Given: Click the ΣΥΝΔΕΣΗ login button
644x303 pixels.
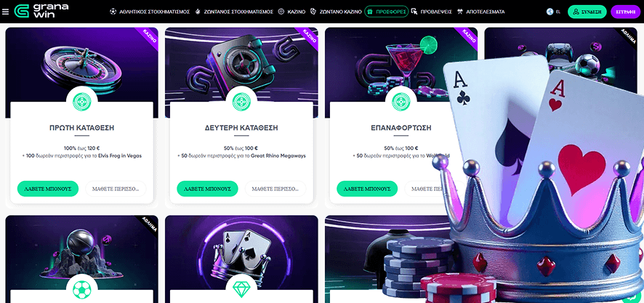Looking at the screenshot, I should (587, 12).
